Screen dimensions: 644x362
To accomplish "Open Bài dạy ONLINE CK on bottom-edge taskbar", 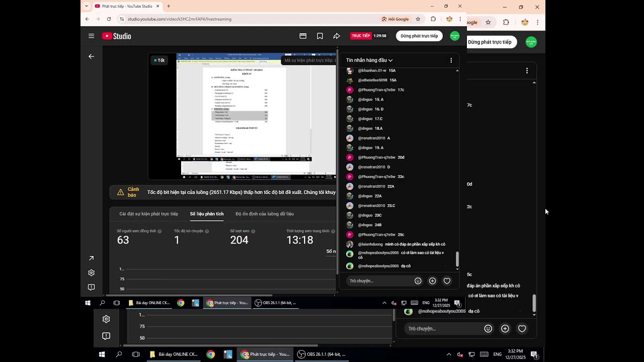I will (174, 354).
